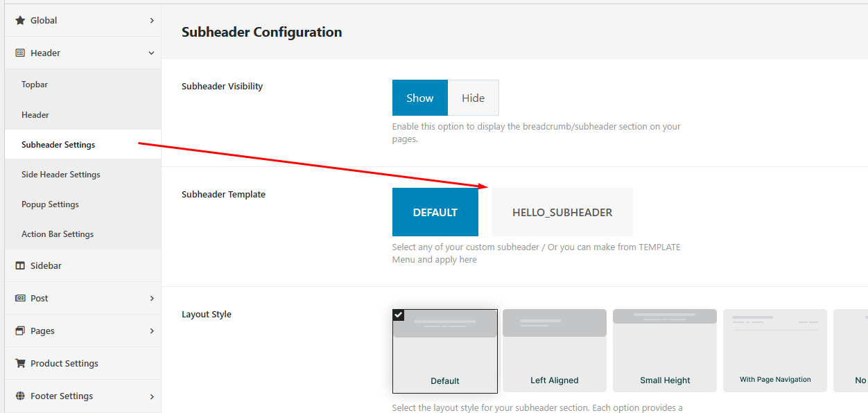Click the Pages stacked-windows icon
This screenshot has width=868, height=413.
coord(20,331)
